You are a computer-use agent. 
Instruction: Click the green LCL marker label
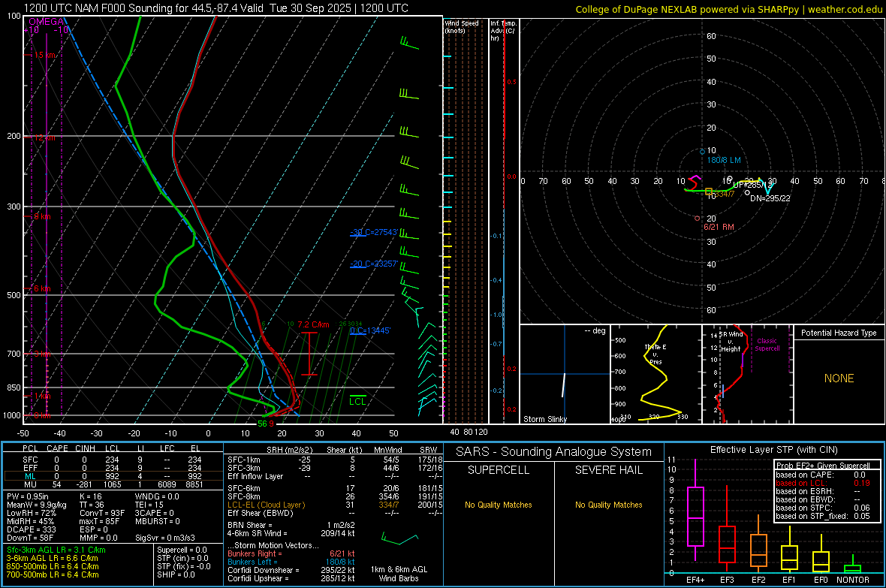(357, 402)
